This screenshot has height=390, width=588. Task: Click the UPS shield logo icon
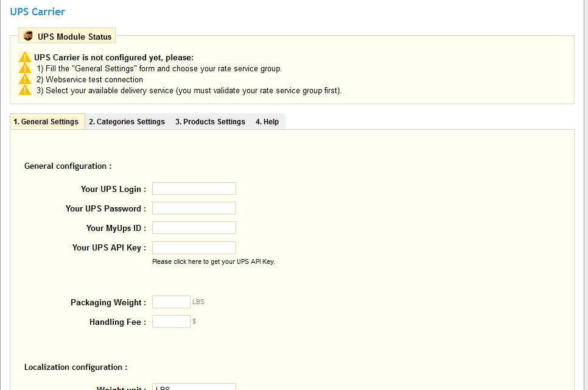tap(28, 37)
